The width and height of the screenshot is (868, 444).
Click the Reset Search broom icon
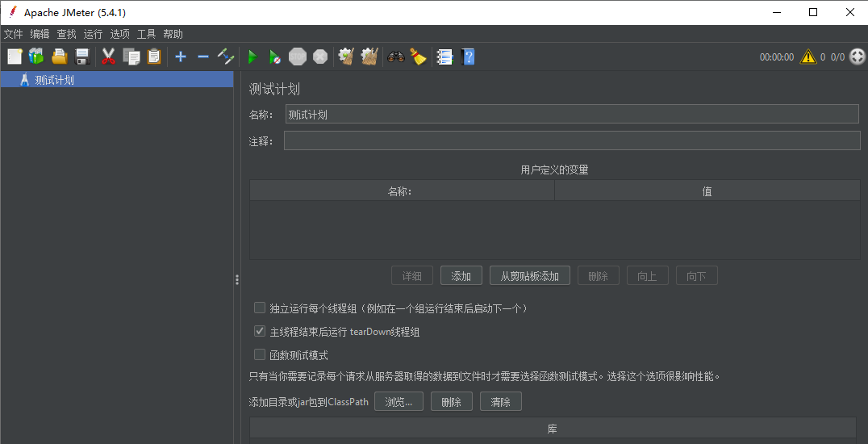click(x=418, y=57)
